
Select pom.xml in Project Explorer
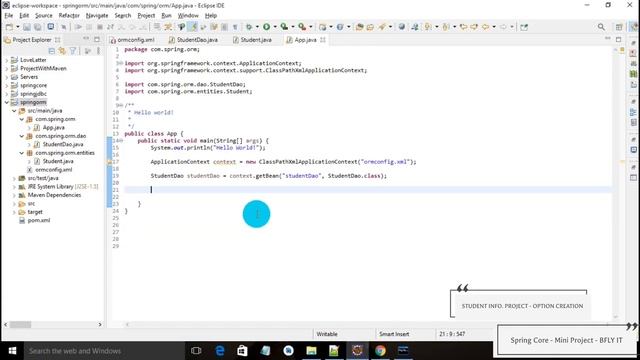point(38,220)
